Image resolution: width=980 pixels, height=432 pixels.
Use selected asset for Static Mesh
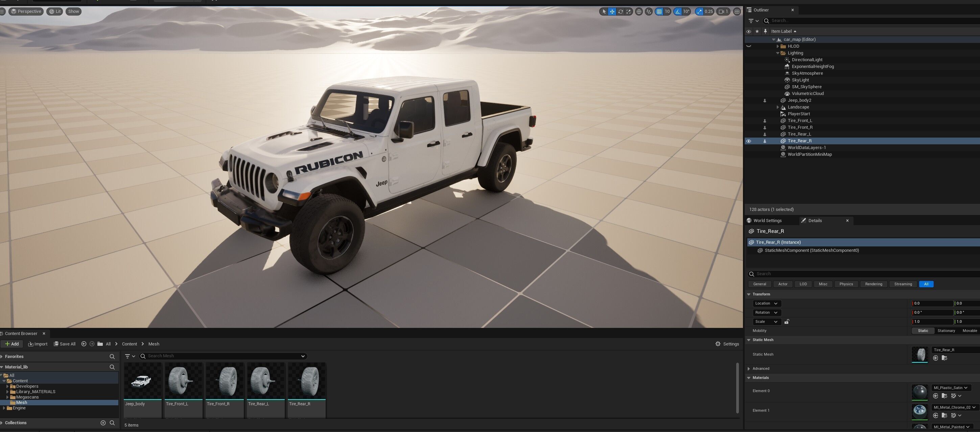point(935,358)
